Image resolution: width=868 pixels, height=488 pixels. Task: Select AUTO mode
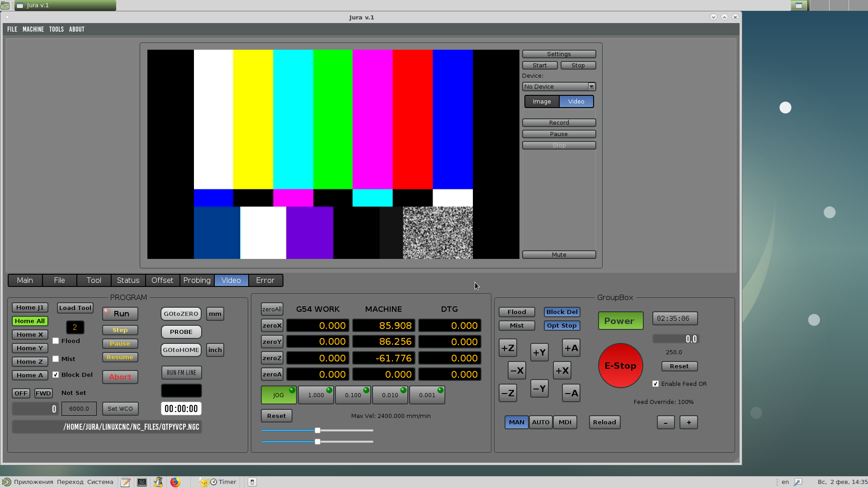pyautogui.click(x=541, y=422)
